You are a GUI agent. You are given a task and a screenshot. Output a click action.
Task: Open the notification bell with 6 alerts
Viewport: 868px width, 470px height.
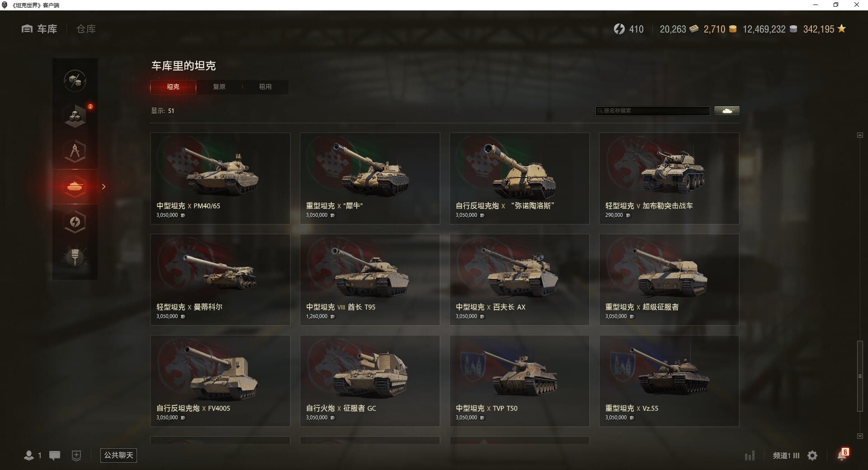point(842,455)
